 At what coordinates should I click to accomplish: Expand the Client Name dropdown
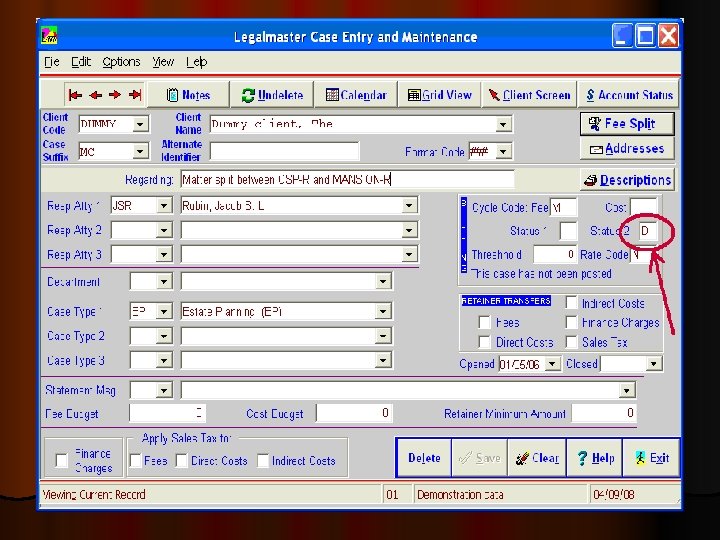tap(503, 124)
